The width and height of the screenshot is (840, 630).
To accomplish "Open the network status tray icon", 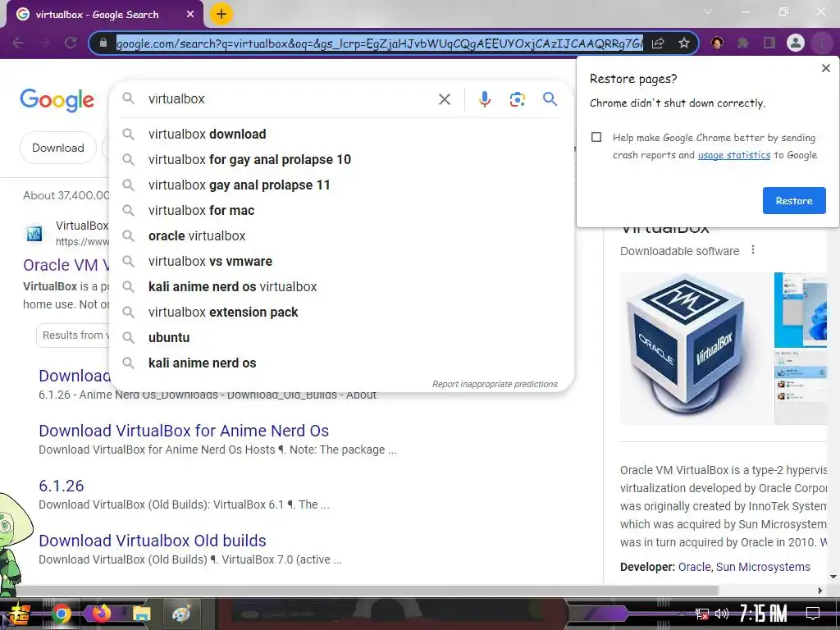I will [x=701, y=614].
